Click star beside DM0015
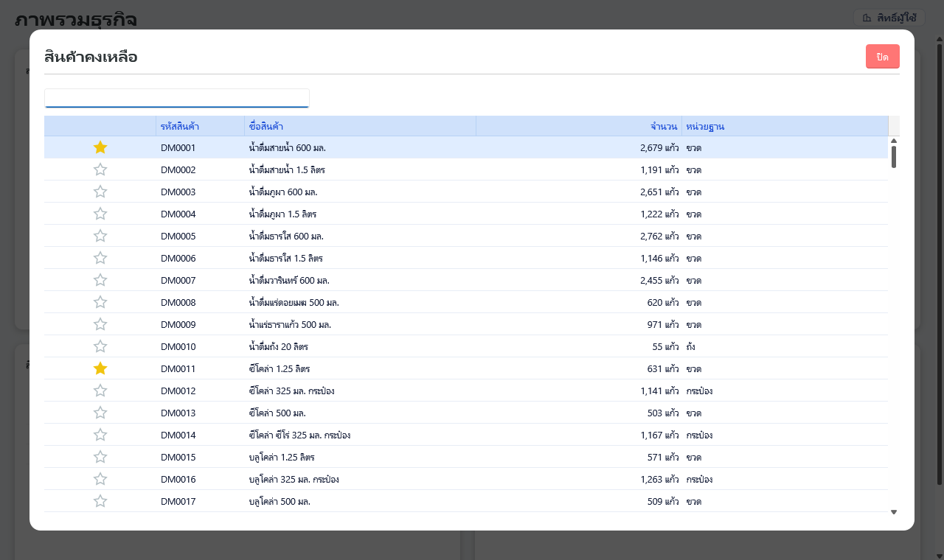Viewport: 944px width, 560px height. coord(100,457)
